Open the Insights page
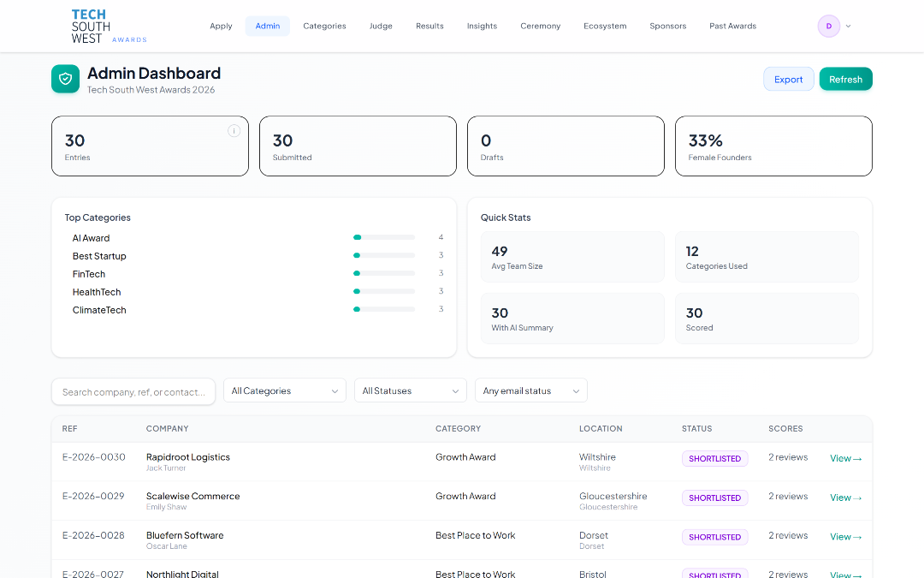The width and height of the screenshot is (924, 578). click(482, 26)
